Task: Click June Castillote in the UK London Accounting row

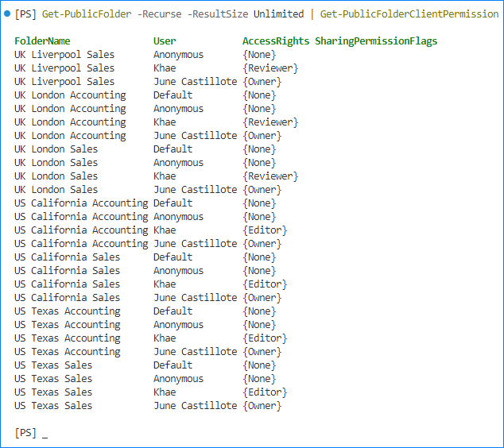Action: (195, 136)
